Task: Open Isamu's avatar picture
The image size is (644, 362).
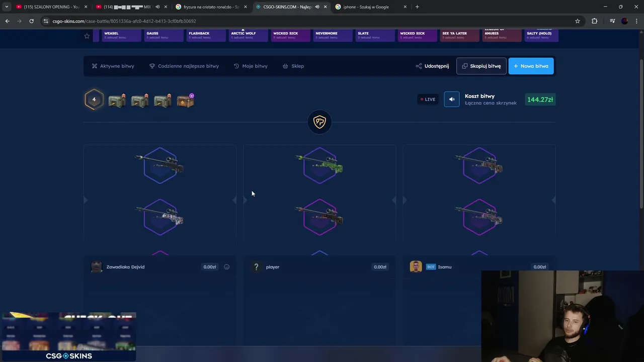Action: pos(416,267)
